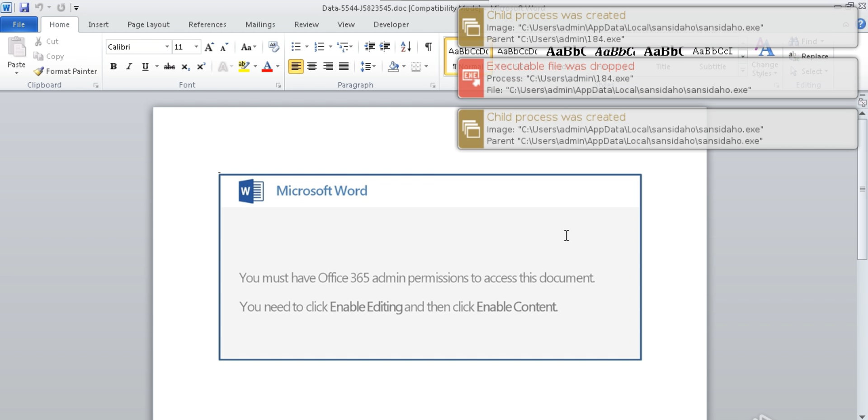Click the Undo icon in quick access toolbar
The width and height of the screenshot is (868, 420).
[39, 7]
